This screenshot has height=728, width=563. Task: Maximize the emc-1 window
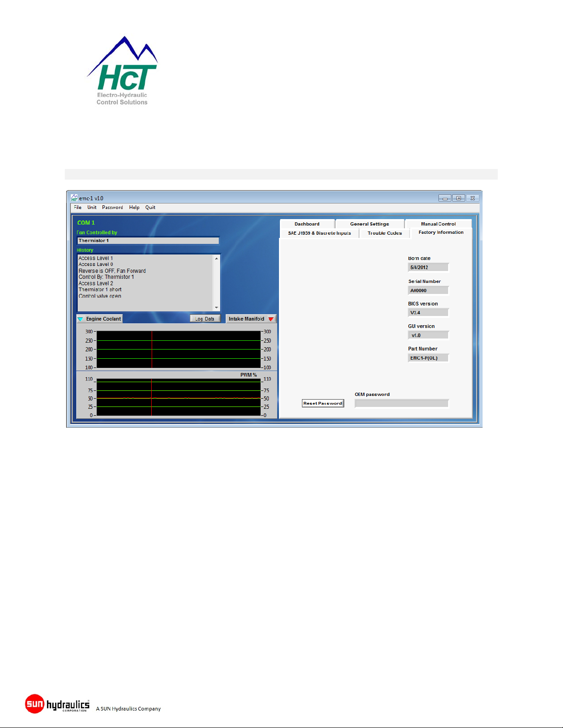(459, 198)
